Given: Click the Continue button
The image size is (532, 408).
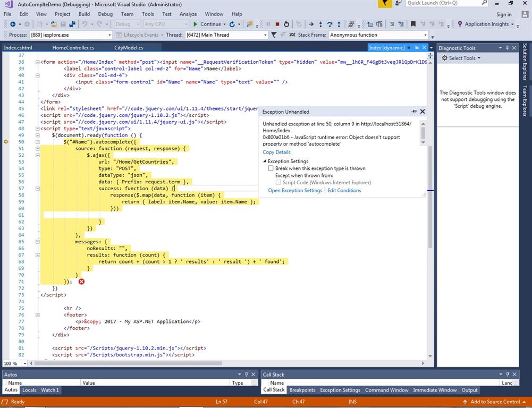Looking at the screenshot, I should [207, 24].
